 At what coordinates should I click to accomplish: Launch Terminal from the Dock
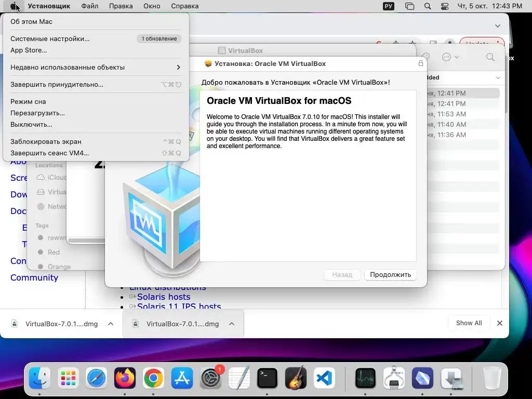[x=267, y=378]
